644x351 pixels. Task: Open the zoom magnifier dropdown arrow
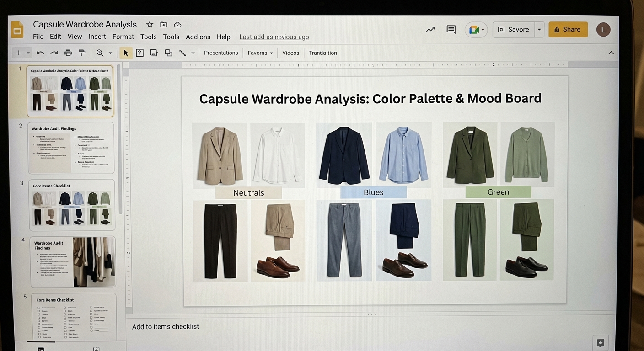tap(110, 53)
